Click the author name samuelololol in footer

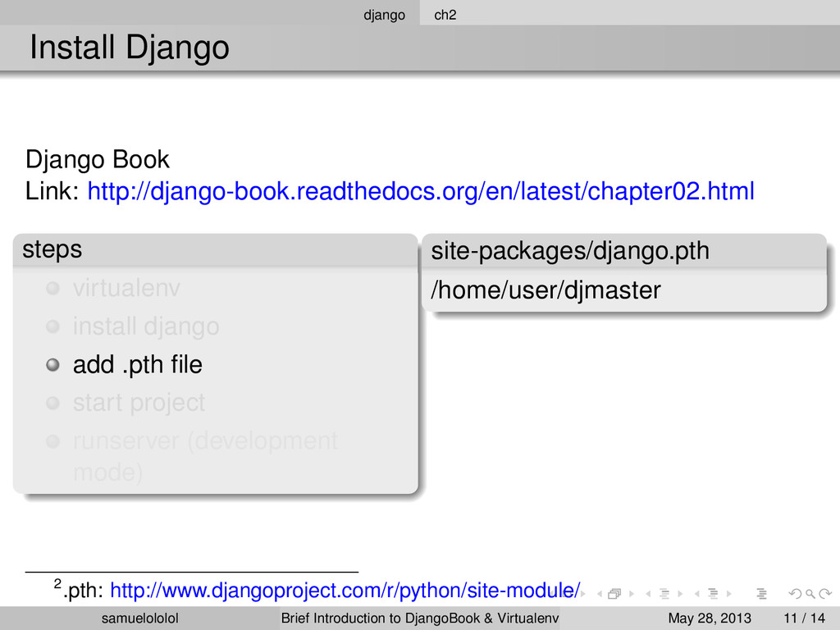[139, 619]
